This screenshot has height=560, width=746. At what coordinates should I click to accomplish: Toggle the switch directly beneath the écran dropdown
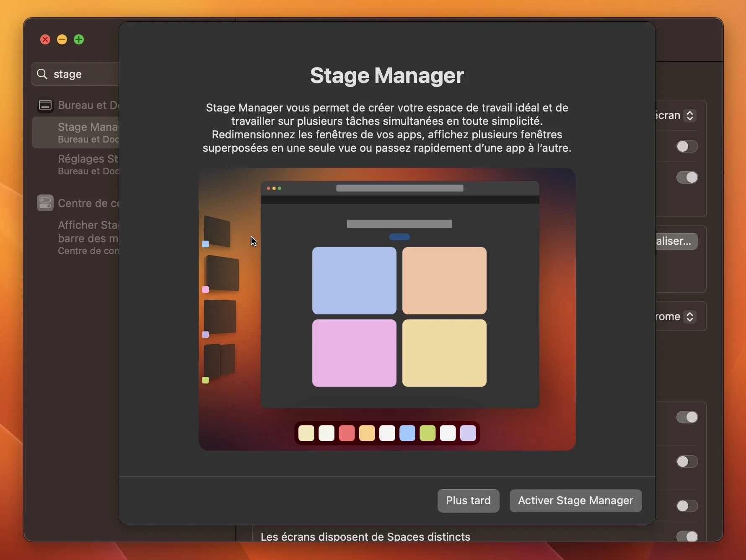pyautogui.click(x=687, y=146)
